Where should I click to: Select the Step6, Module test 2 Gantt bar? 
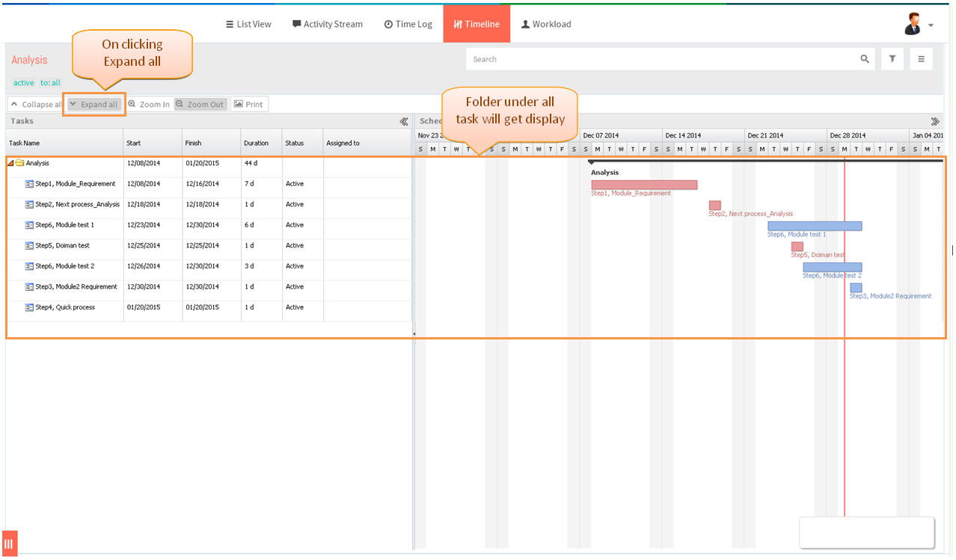pos(833,267)
